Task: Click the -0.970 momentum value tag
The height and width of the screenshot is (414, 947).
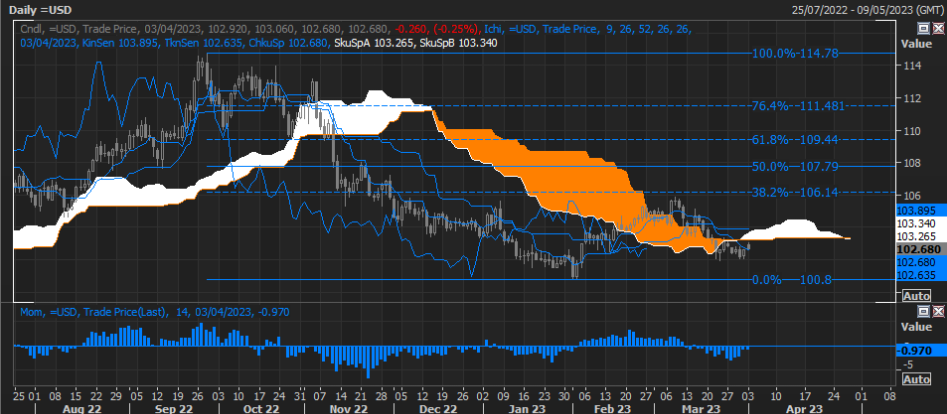Action: click(916, 351)
